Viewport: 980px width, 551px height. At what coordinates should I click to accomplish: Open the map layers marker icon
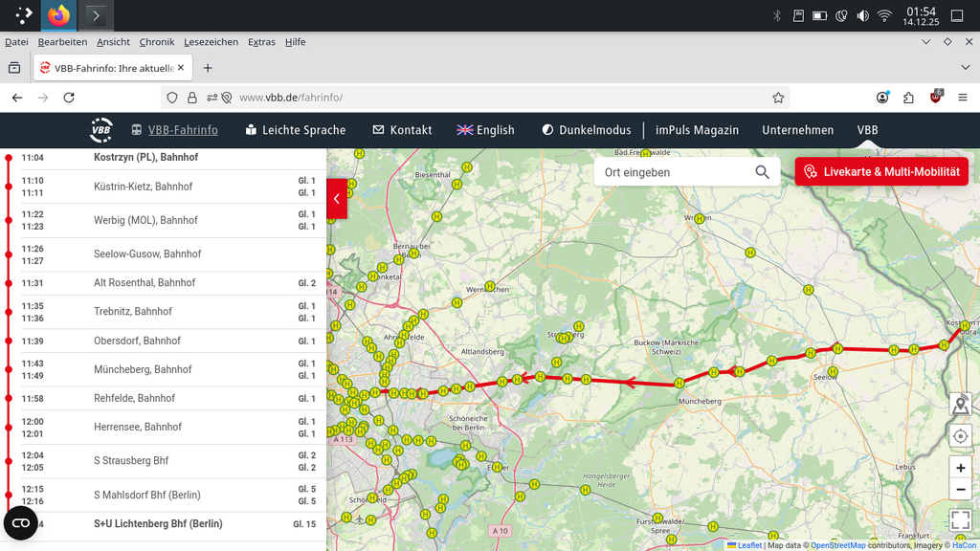click(961, 405)
